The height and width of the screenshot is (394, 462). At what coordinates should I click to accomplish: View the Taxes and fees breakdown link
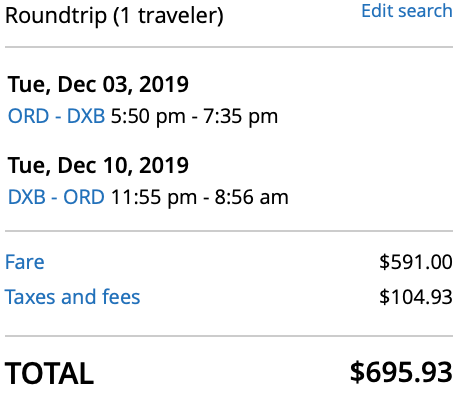[x=72, y=297]
